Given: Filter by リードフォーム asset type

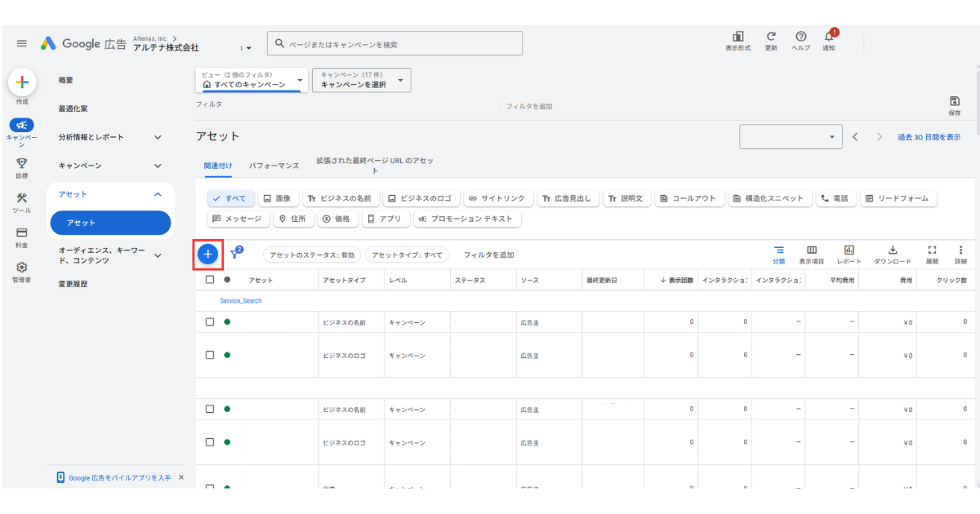Looking at the screenshot, I should [898, 198].
